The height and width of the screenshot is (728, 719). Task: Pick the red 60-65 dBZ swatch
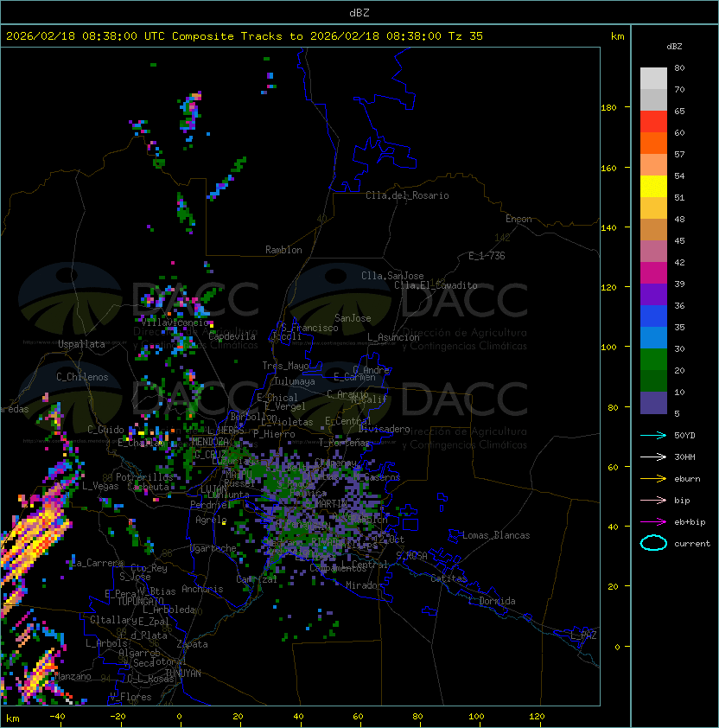point(653,121)
